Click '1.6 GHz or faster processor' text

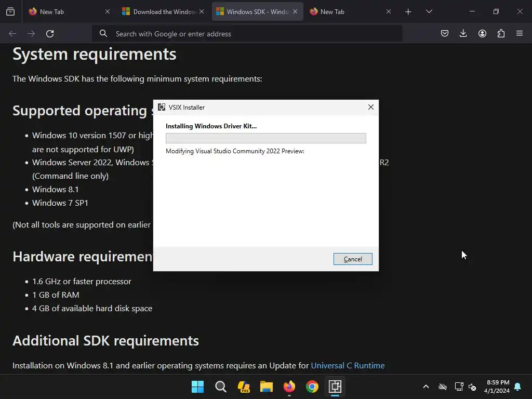pyautogui.click(x=82, y=282)
